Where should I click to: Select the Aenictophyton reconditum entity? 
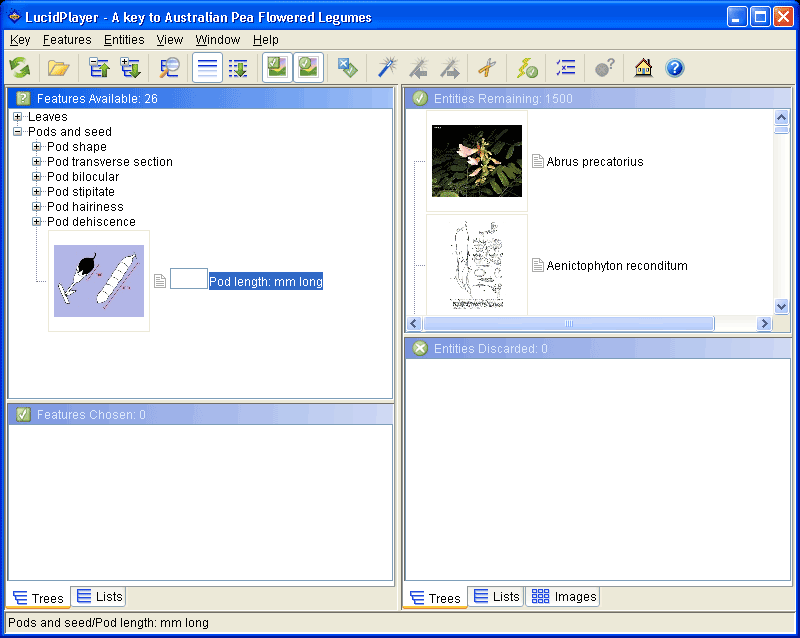(x=617, y=266)
